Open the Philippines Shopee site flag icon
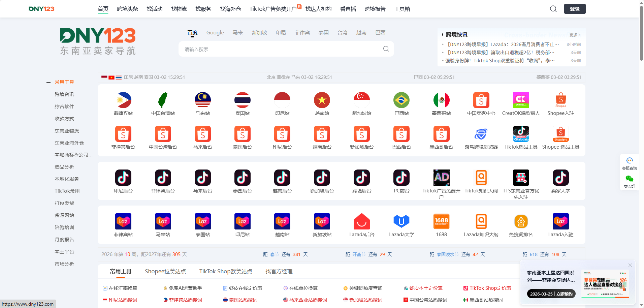 point(123,100)
